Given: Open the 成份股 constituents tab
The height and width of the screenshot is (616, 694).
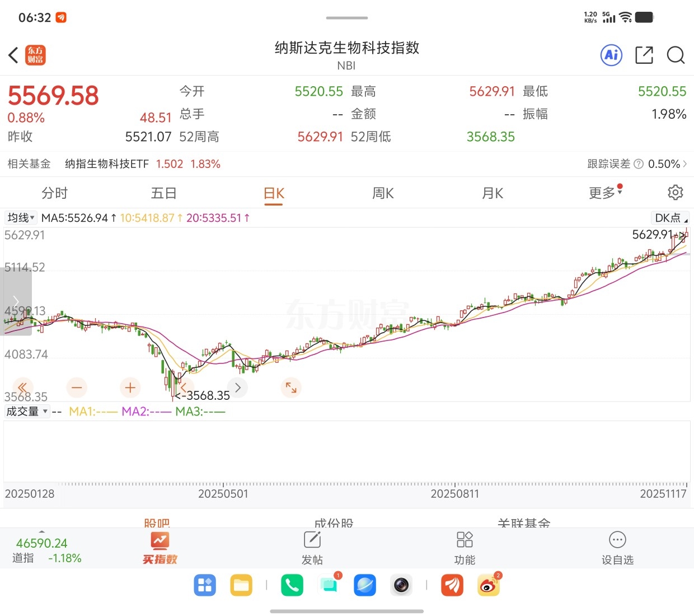Looking at the screenshot, I should click(334, 523).
